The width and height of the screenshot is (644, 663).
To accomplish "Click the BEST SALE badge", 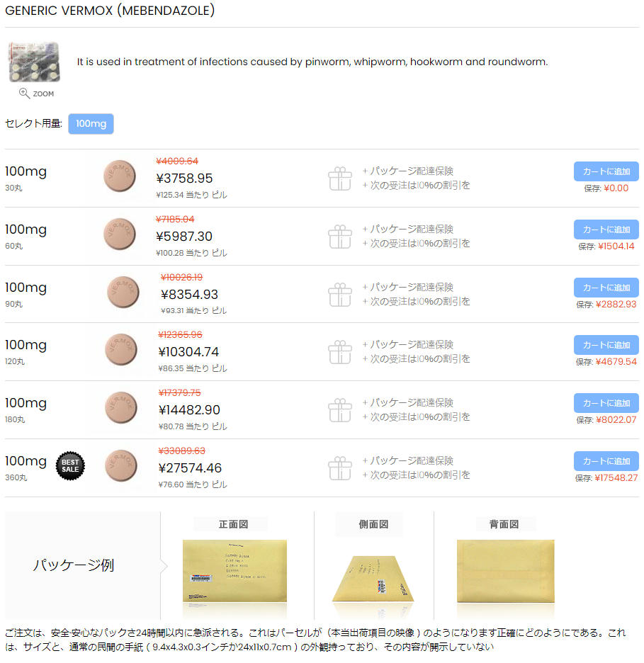I will pyautogui.click(x=70, y=465).
